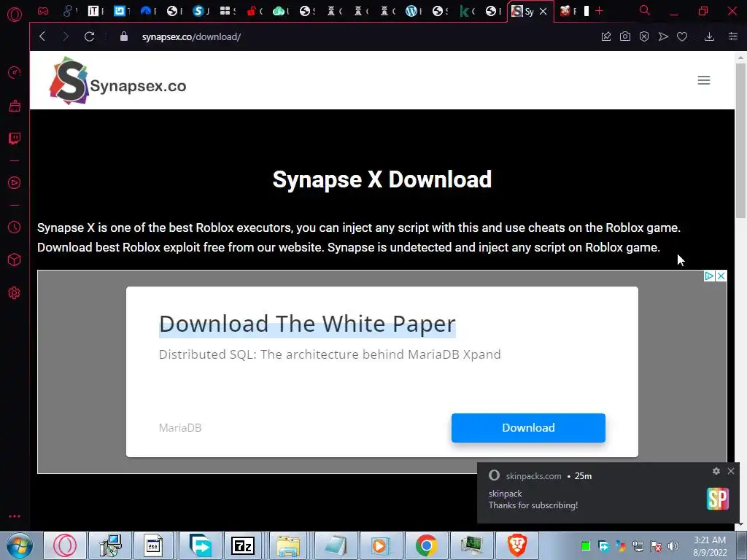Screen dimensions: 747x560
Task: Open GX Control speedometer in sidebar
Action: 15,72
